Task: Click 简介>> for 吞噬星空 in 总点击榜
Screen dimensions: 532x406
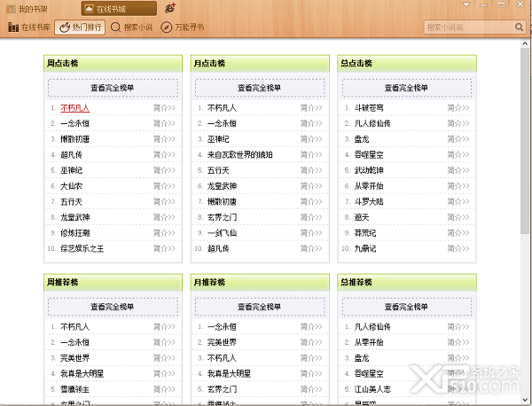Action: (458, 155)
